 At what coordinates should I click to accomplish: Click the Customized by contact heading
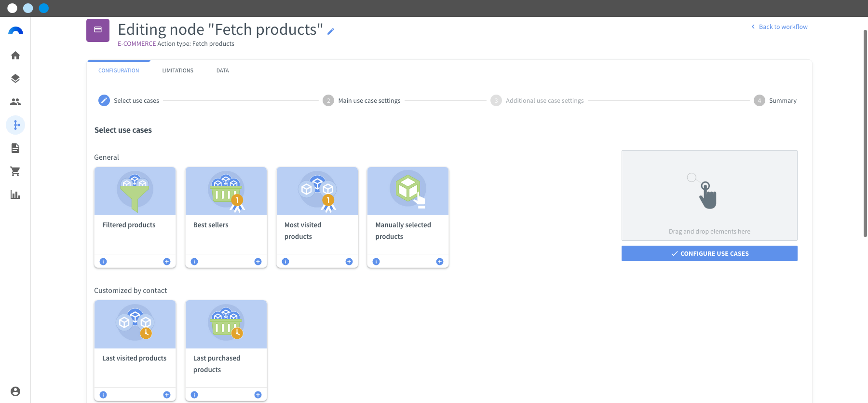click(130, 291)
